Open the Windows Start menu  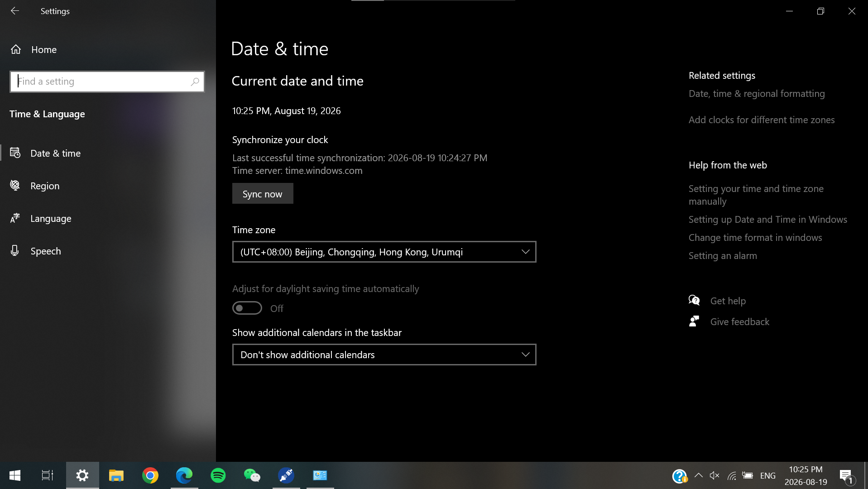tap(15, 475)
